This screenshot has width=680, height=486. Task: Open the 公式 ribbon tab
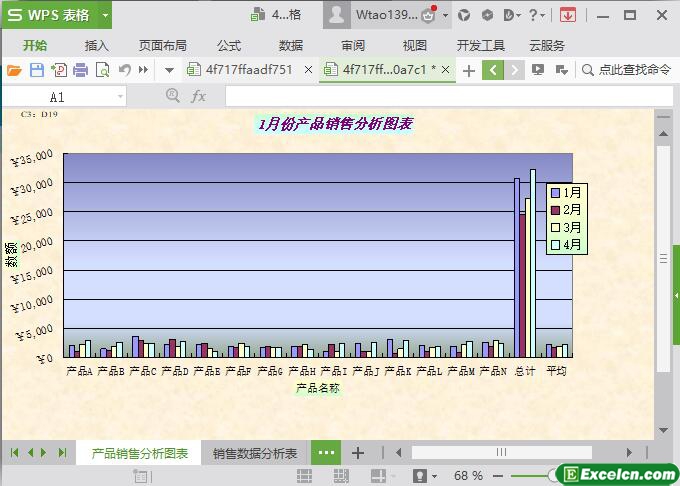pos(229,45)
